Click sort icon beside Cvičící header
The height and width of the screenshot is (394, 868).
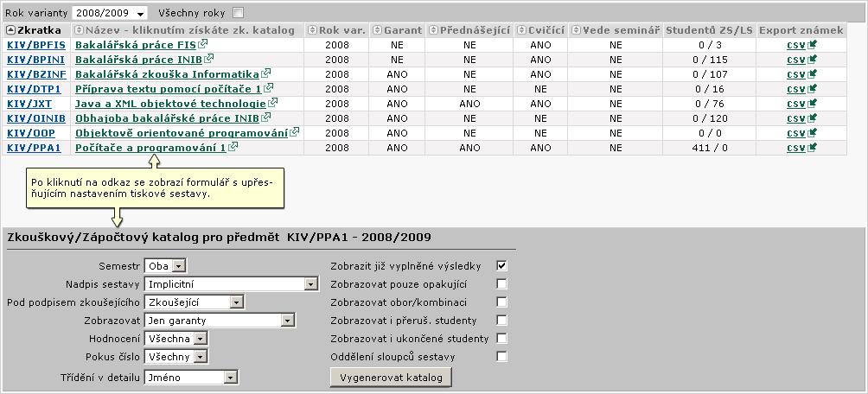(x=521, y=30)
